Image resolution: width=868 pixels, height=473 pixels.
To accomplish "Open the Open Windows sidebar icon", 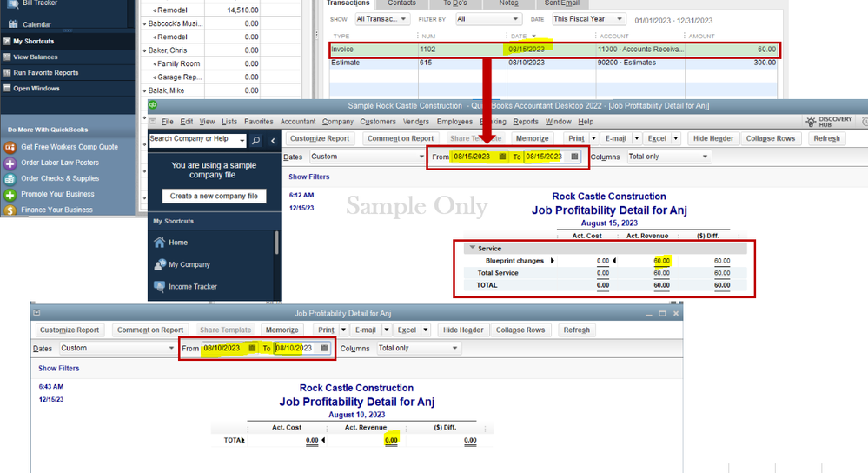I will pyautogui.click(x=7, y=88).
